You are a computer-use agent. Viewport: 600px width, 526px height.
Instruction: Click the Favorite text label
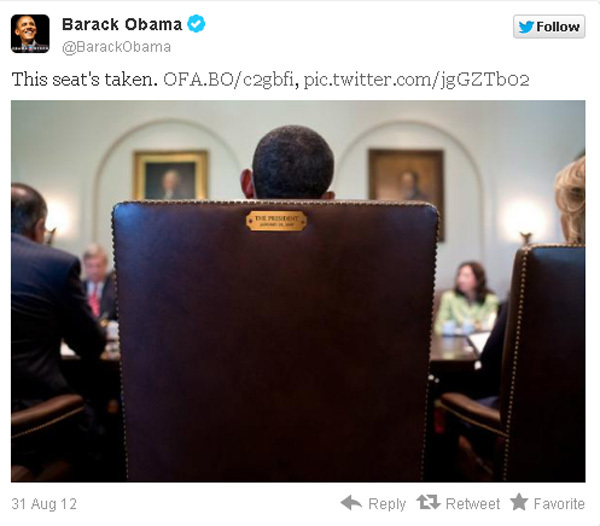[x=559, y=504]
